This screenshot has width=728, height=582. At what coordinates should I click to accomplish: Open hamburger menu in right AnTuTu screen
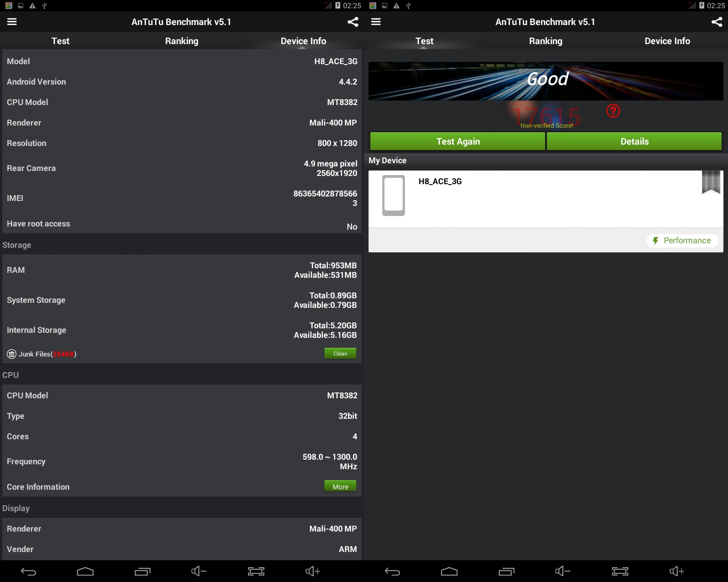376,22
